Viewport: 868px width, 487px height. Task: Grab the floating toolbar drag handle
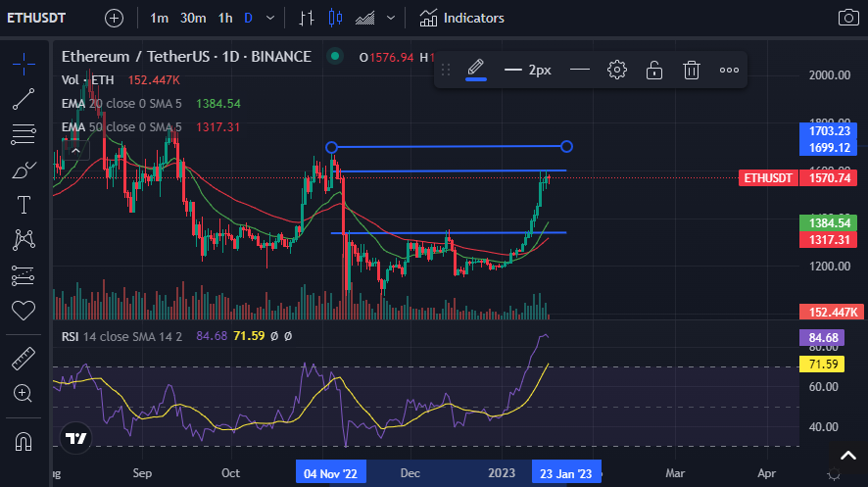[x=446, y=70]
